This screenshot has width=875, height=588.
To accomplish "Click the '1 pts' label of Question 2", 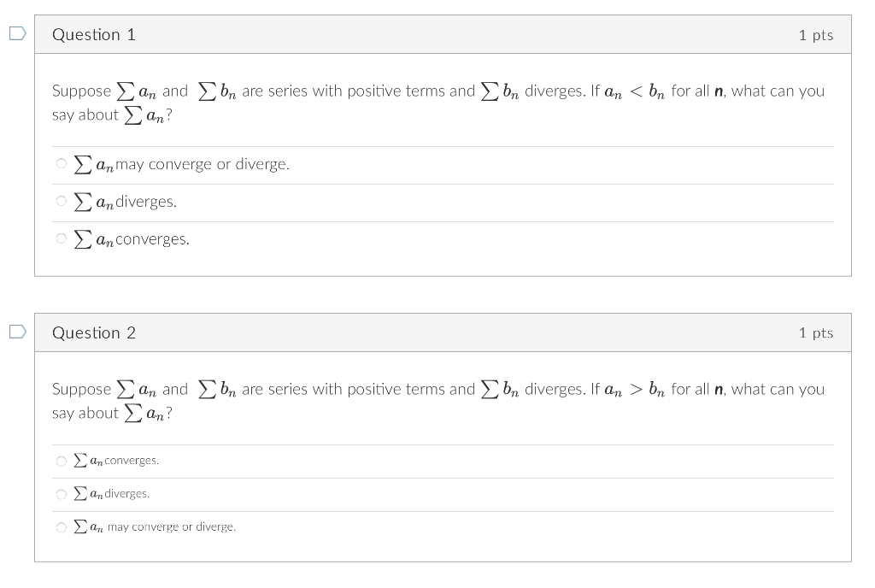I will [x=816, y=333].
